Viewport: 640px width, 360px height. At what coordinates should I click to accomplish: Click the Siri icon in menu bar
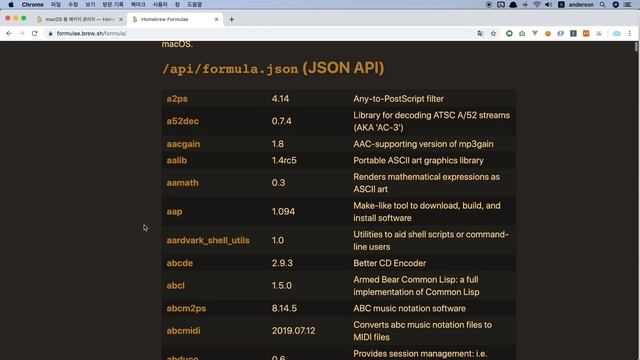[616, 4]
